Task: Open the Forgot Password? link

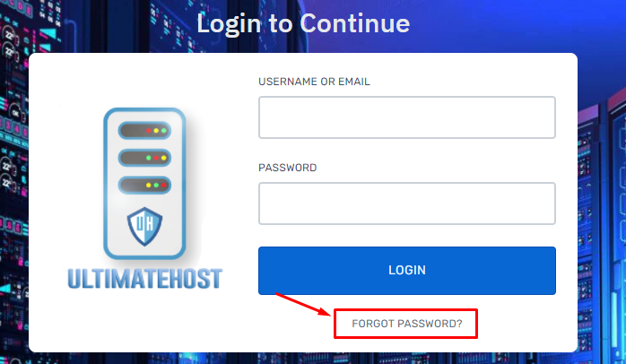Action: click(407, 324)
